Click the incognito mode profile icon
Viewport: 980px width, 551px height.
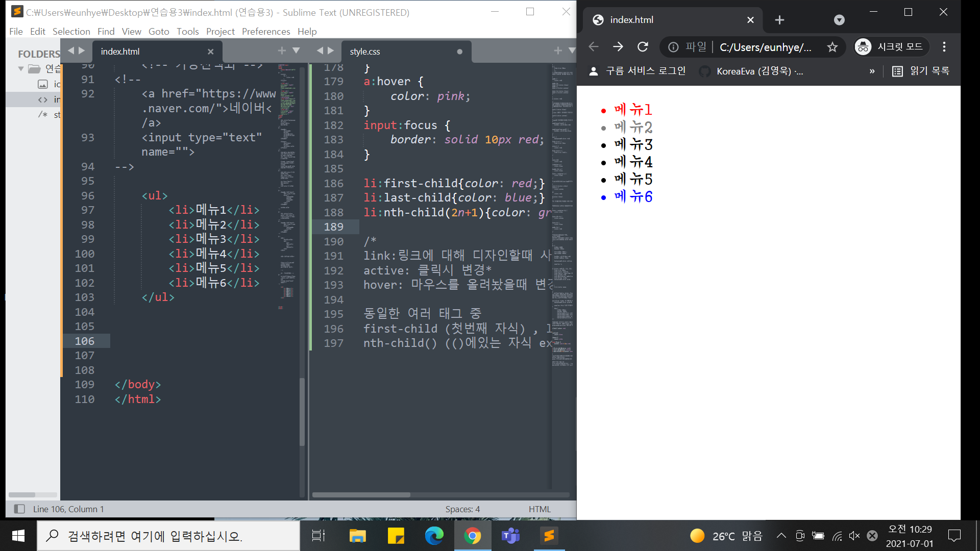(863, 47)
